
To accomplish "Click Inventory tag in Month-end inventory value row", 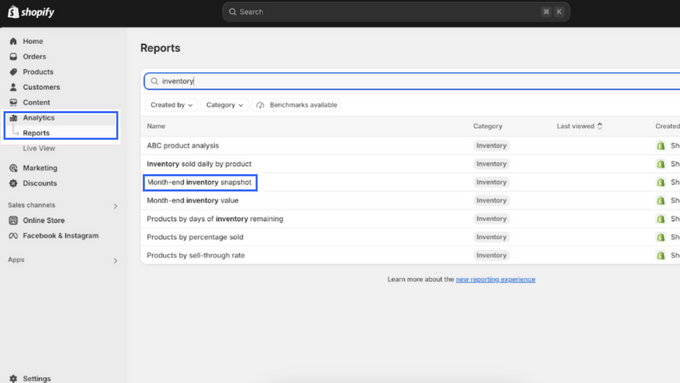I will click(x=491, y=200).
